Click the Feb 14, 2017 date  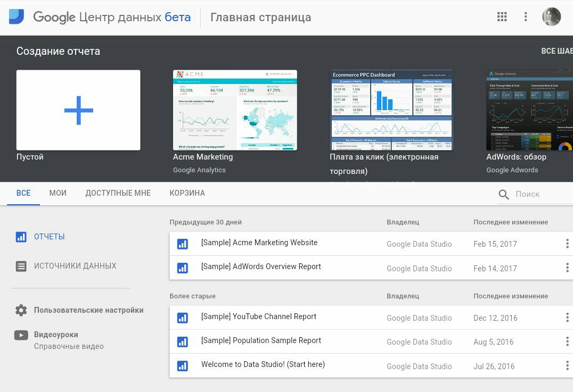(495, 269)
